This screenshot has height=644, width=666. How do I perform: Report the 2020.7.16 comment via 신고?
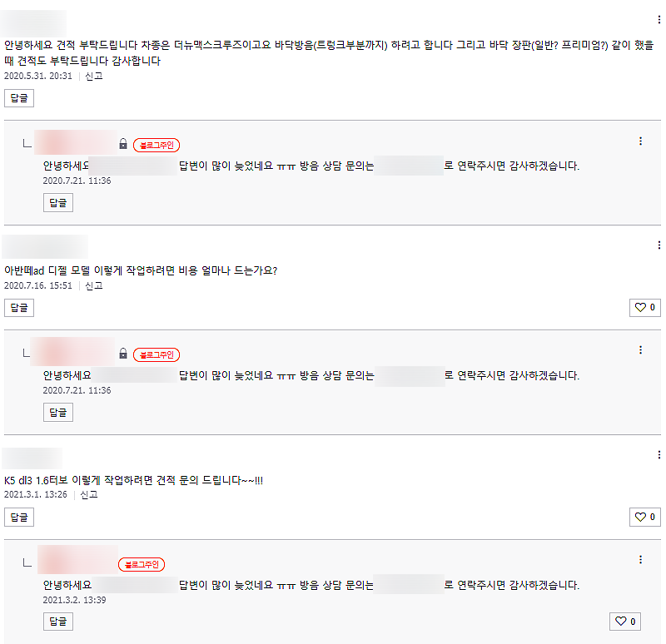click(x=94, y=285)
